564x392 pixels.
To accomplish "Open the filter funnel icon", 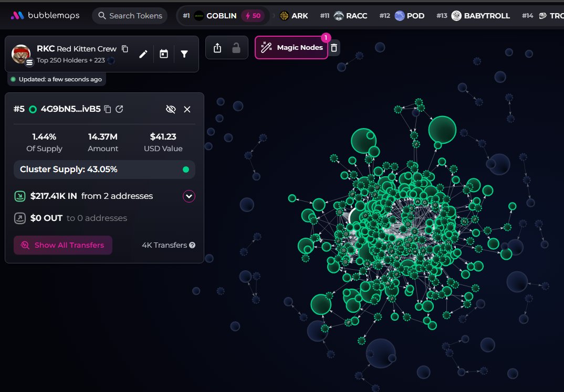I will pos(184,54).
